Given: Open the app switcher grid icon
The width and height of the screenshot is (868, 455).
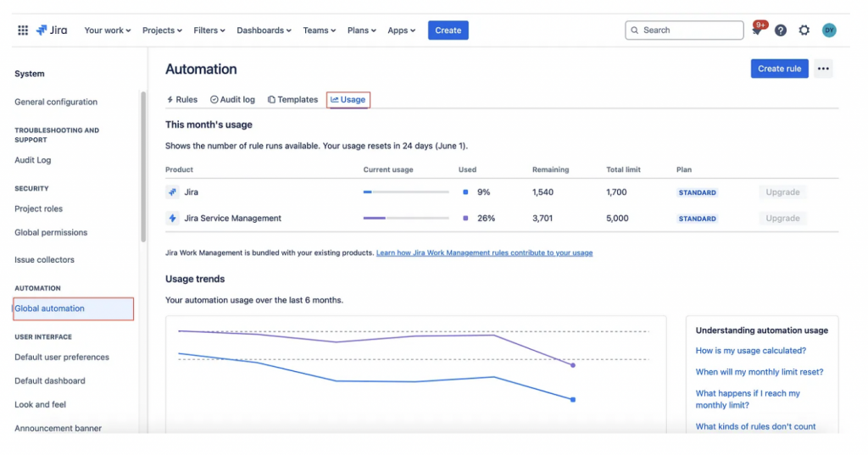Looking at the screenshot, I should [x=23, y=31].
